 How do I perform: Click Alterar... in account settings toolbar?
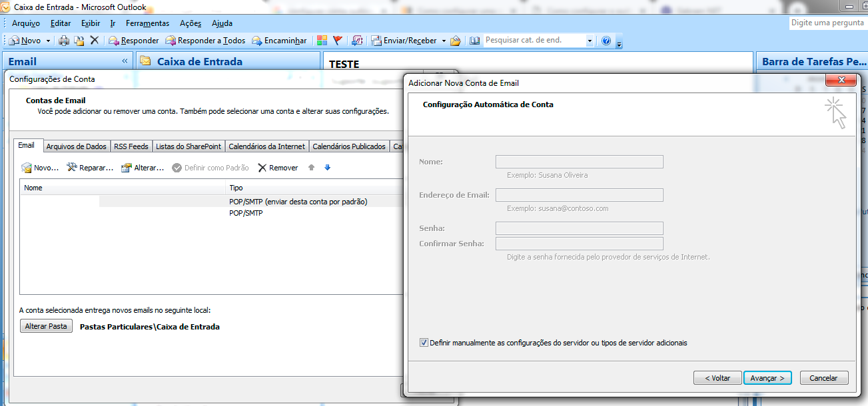(x=143, y=168)
